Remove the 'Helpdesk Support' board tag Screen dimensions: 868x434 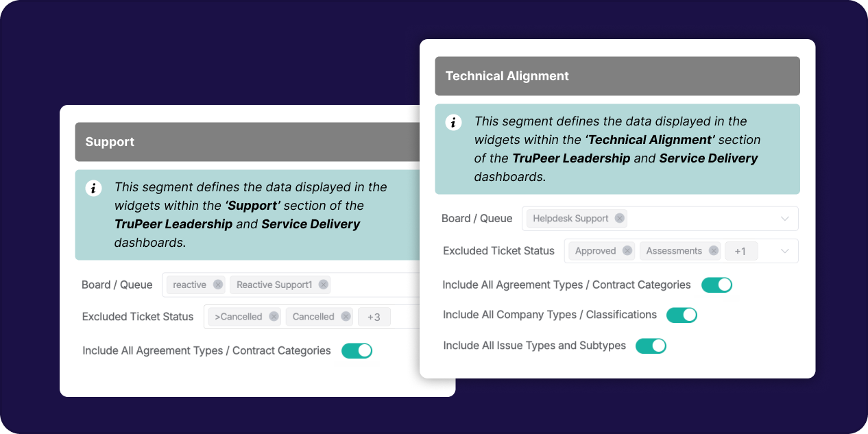tap(620, 218)
